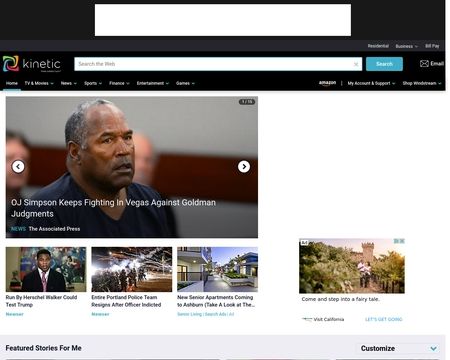Open Bill Pay link
This screenshot has height=360, width=450.
point(432,46)
